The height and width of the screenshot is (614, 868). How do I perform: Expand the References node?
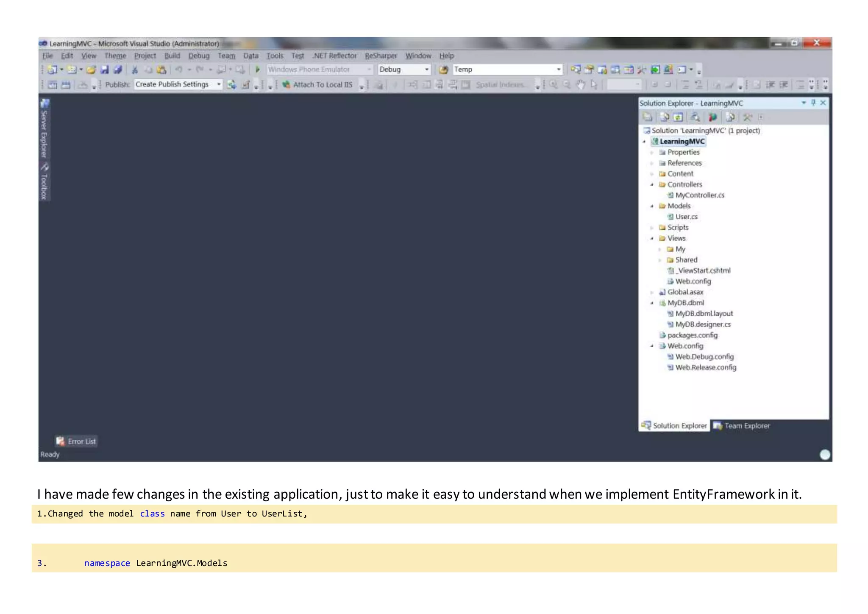click(652, 163)
